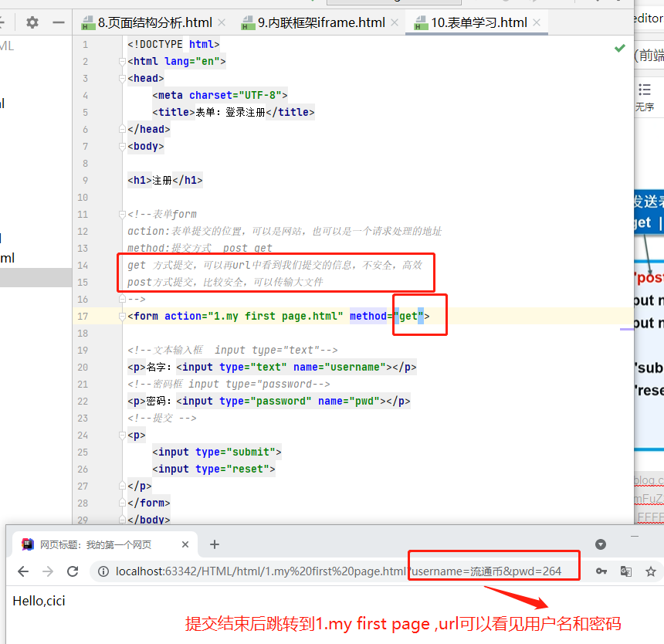Screen dimensions: 664x644
Task: Click the reset input code on line 26
Action: (213, 469)
